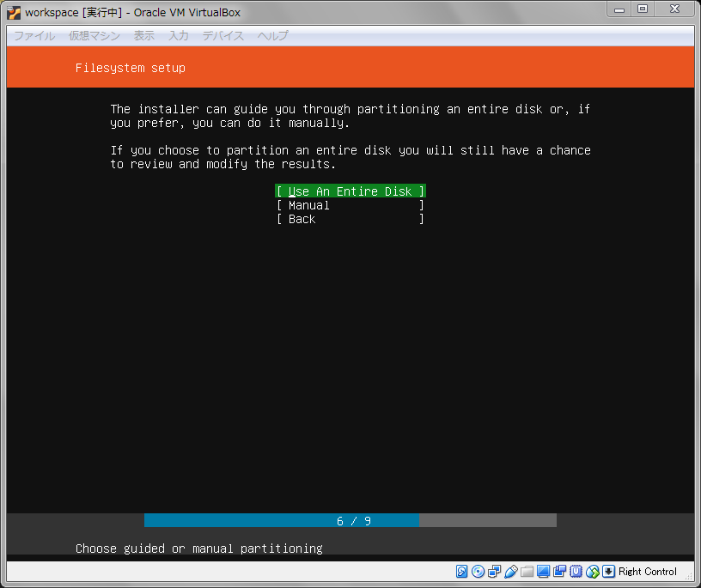
Task: Maximize the VirtualBox window
Action: tap(643, 9)
